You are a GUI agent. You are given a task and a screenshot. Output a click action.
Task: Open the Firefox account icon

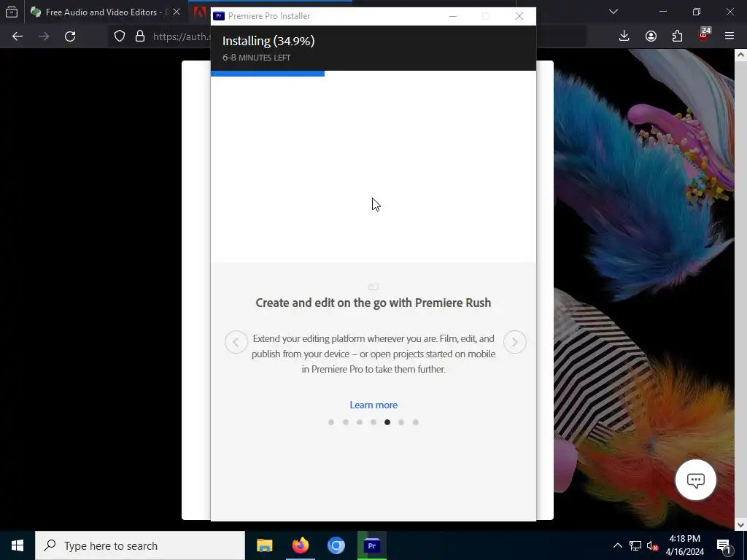click(x=651, y=36)
